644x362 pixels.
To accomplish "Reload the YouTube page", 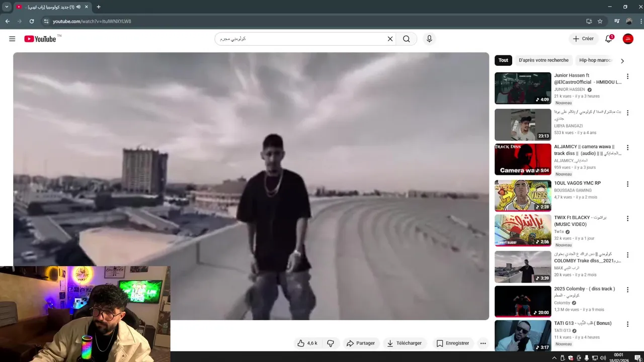I will [32, 21].
